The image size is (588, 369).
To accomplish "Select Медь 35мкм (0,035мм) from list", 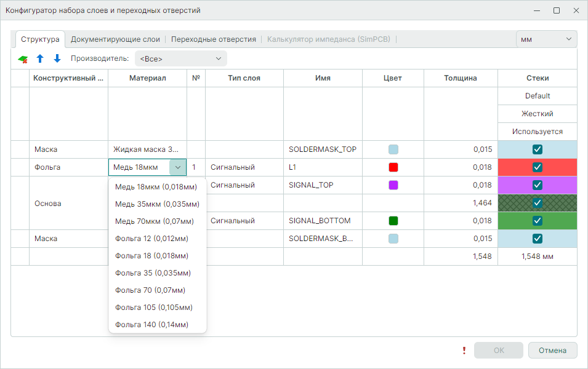I will pyautogui.click(x=157, y=204).
